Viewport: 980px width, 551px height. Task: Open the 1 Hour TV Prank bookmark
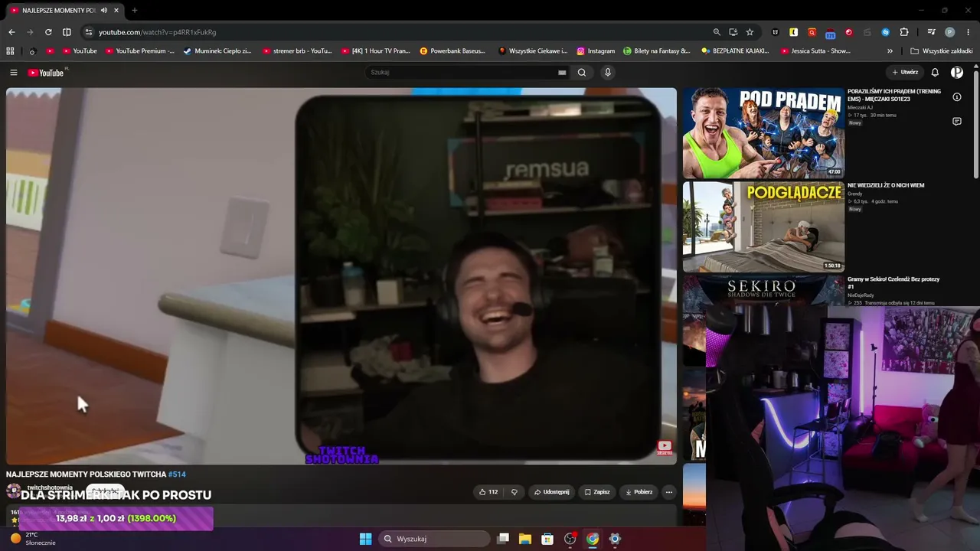pyautogui.click(x=376, y=51)
